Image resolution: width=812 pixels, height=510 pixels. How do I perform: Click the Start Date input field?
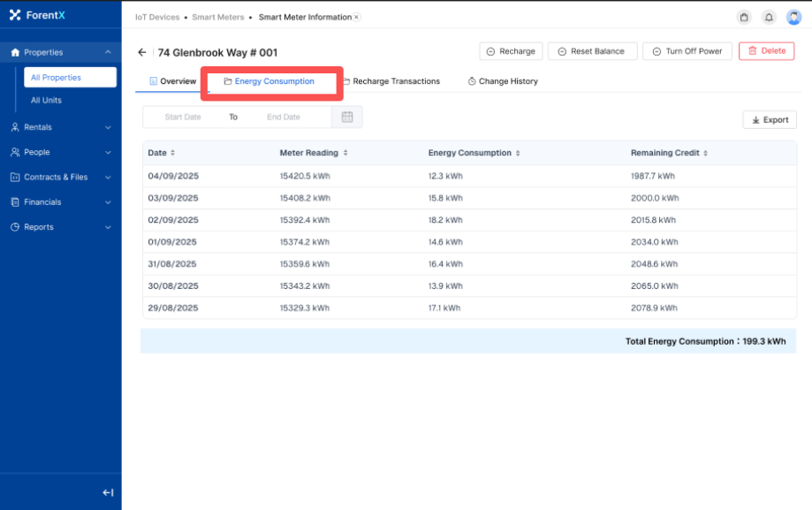click(x=183, y=117)
